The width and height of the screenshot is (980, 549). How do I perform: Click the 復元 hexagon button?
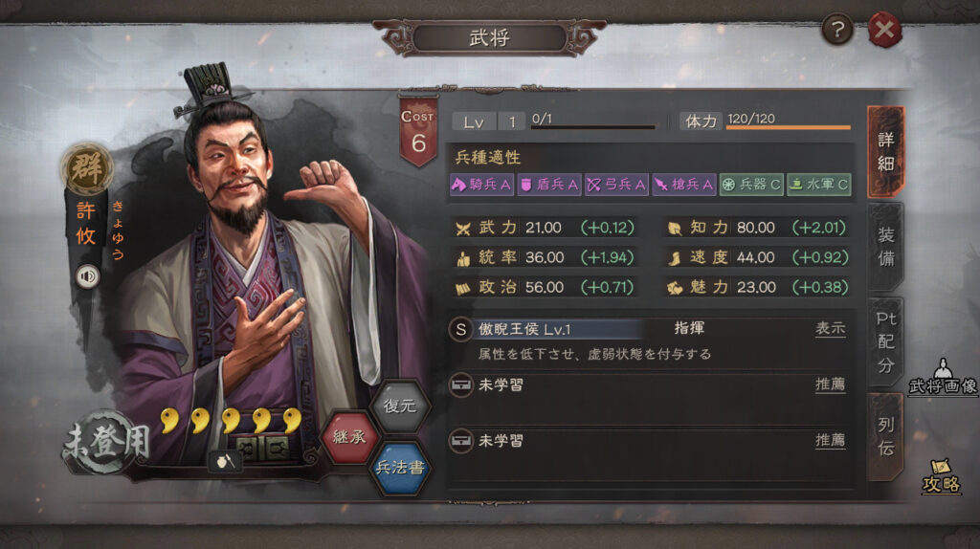coord(399,406)
